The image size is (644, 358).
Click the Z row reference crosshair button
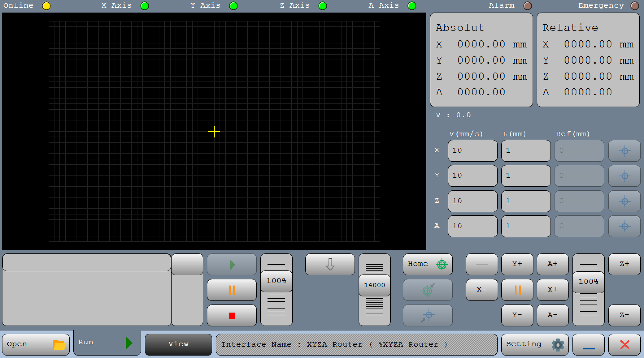tap(624, 201)
